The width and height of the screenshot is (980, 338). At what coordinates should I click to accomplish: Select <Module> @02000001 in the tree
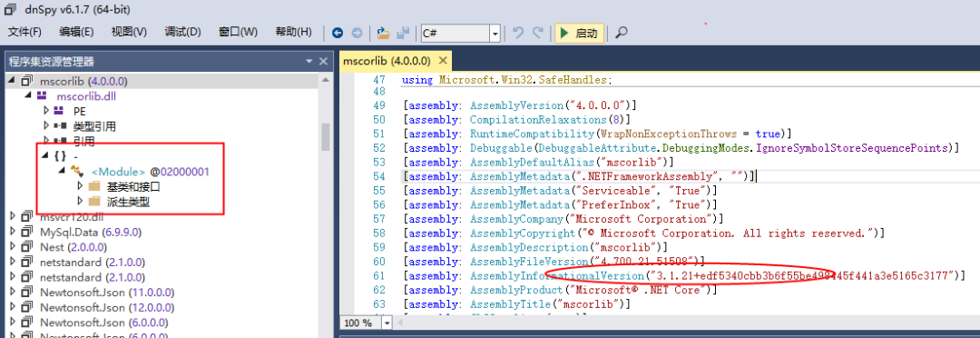click(150, 172)
